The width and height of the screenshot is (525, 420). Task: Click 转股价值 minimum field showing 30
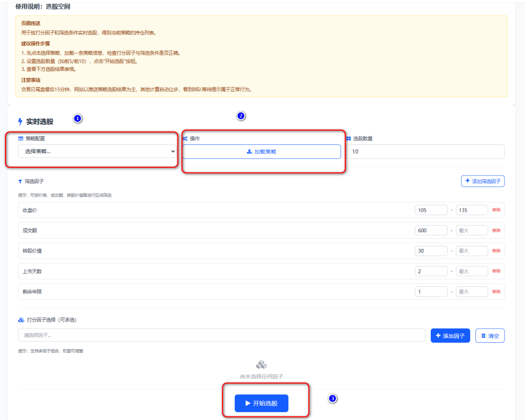(431, 251)
